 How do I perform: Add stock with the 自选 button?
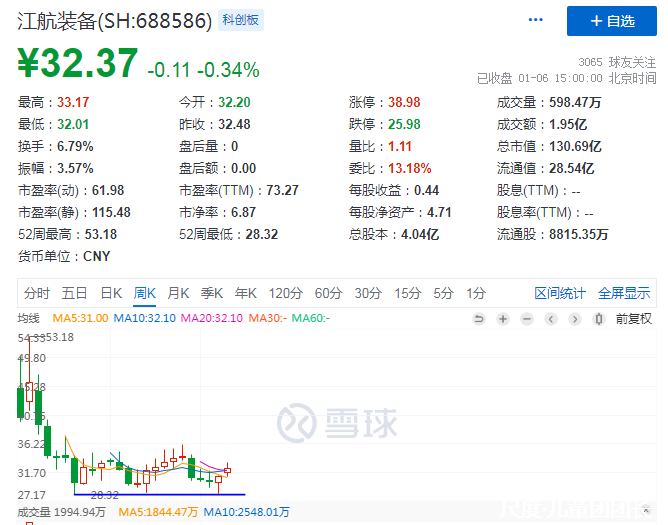click(611, 21)
